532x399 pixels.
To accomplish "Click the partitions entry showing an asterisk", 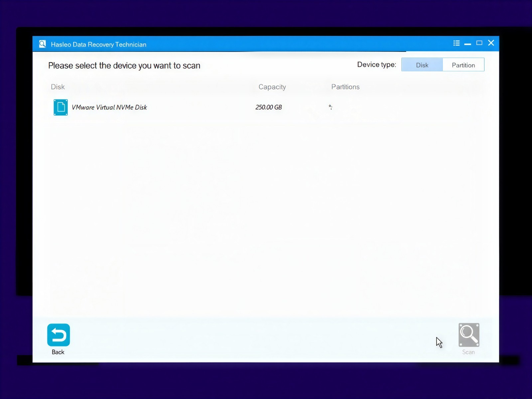I will pos(330,107).
